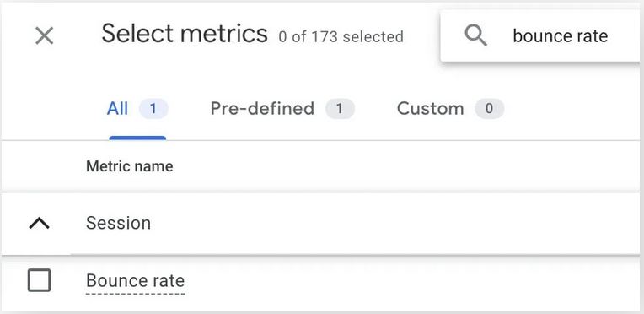
Task: Collapse the Session group with the chevron
Action: pyautogui.click(x=40, y=224)
